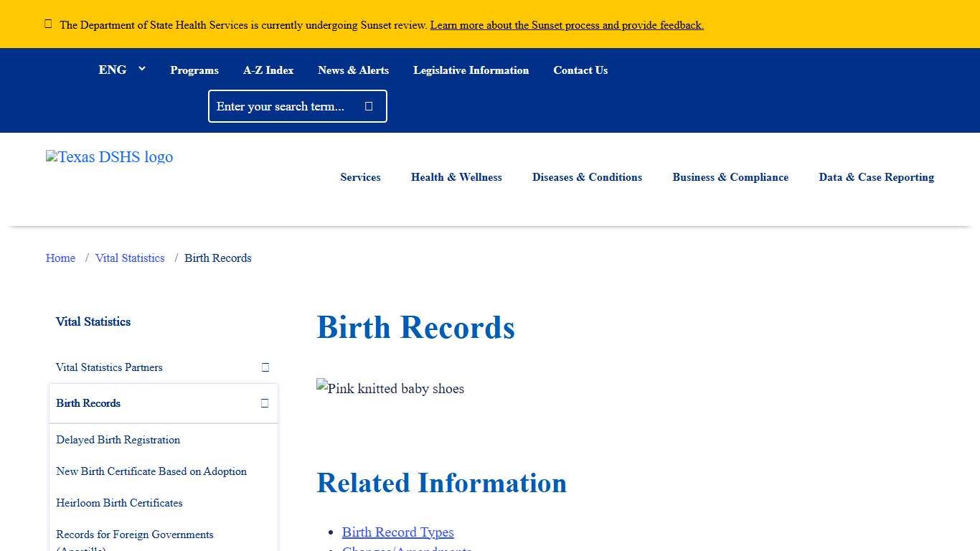The image size is (980, 551).
Task: Click the broken image icon for the logo
Action: tap(51, 156)
